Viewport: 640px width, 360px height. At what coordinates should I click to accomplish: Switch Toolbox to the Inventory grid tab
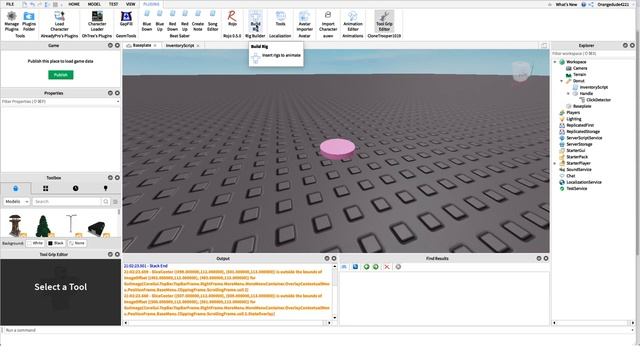45,188
